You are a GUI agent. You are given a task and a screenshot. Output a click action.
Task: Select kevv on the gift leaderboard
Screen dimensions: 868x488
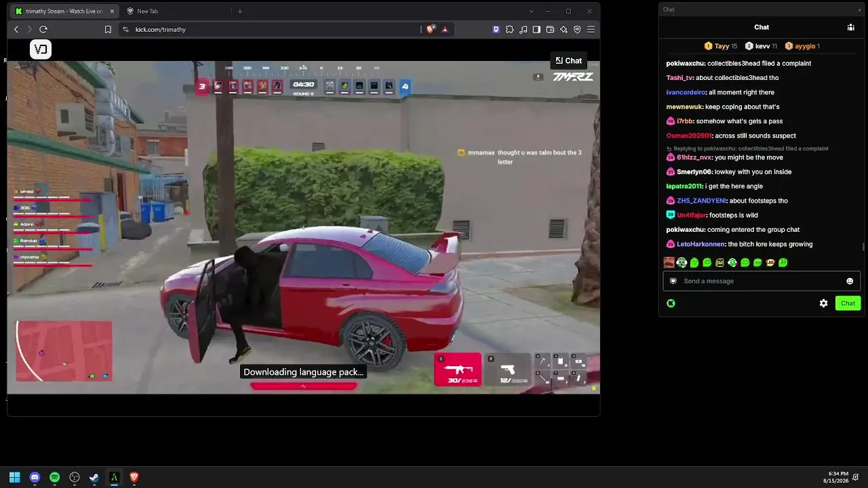pyautogui.click(x=761, y=46)
